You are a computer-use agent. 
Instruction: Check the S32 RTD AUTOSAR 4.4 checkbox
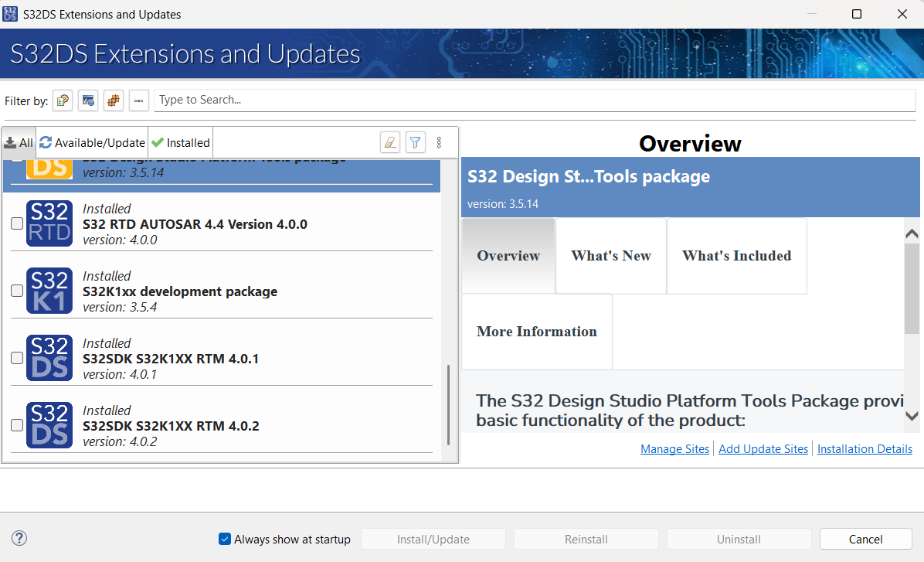pyautogui.click(x=17, y=223)
